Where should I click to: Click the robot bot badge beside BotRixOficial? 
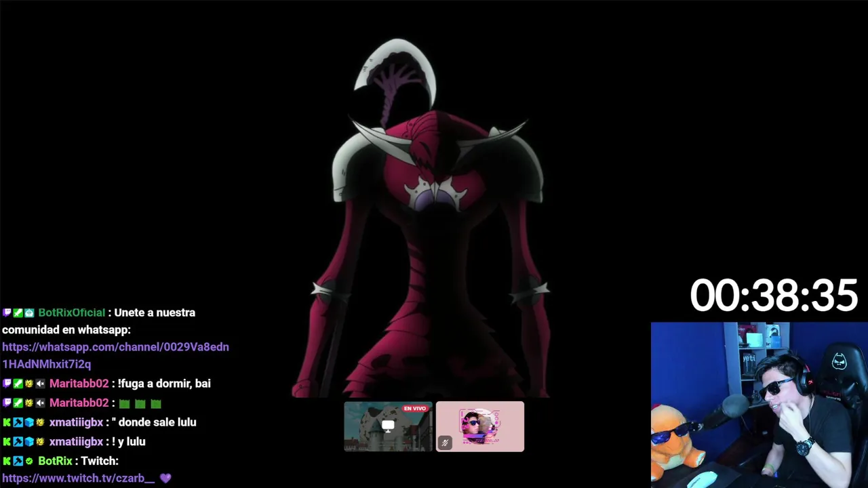[29, 312]
